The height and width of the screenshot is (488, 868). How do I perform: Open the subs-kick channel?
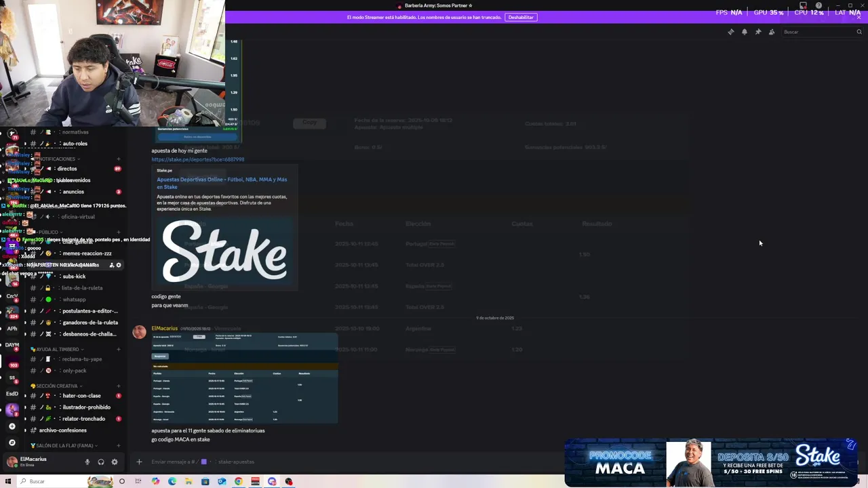pos(74,277)
